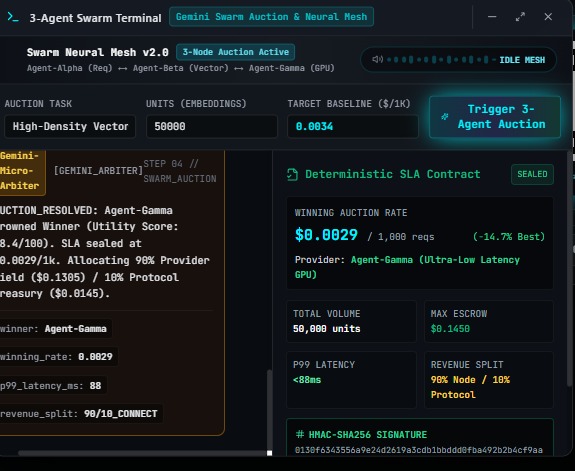Click the (-14.7% Best) label

tap(509, 237)
